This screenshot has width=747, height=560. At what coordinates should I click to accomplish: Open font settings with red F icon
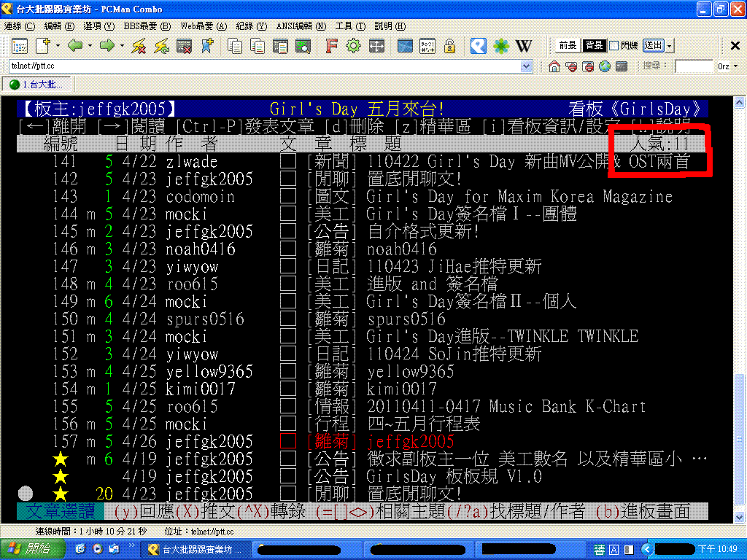tap(331, 46)
